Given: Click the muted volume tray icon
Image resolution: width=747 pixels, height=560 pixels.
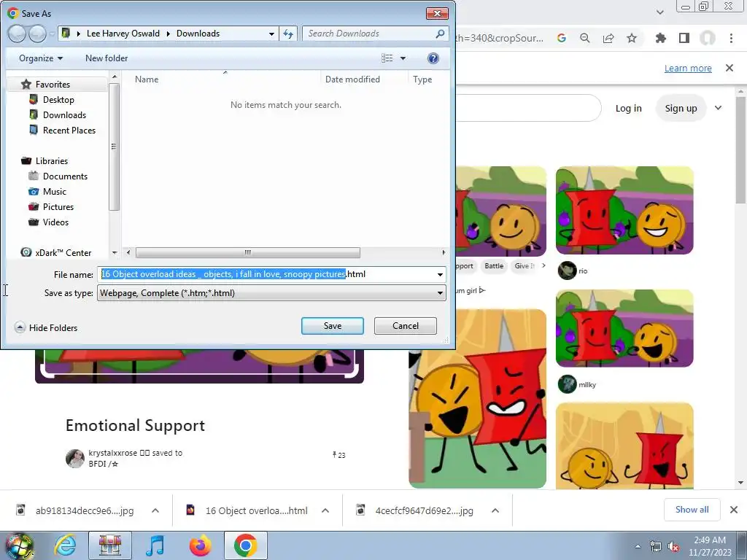Looking at the screenshot, I should point(673,547).
